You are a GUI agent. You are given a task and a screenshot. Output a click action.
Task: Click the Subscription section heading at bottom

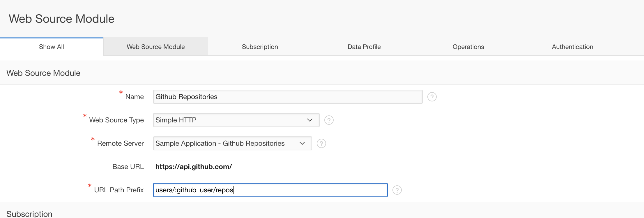(29, 214)
